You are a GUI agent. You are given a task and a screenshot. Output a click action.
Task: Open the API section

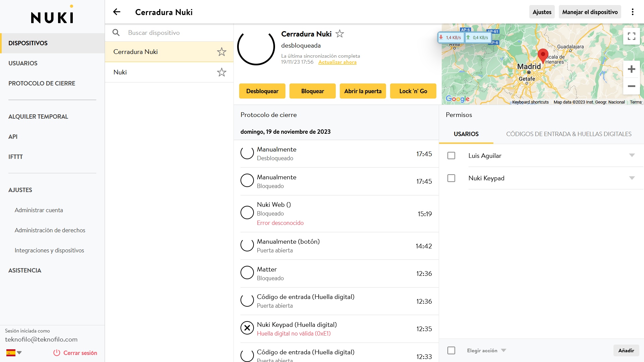click(52, 137)
